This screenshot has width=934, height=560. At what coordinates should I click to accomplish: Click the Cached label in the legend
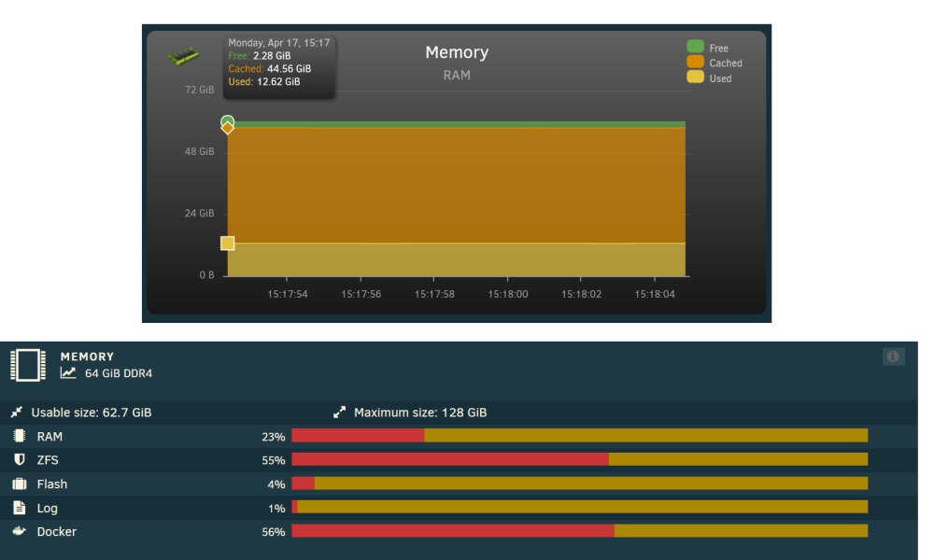[726, 63]
